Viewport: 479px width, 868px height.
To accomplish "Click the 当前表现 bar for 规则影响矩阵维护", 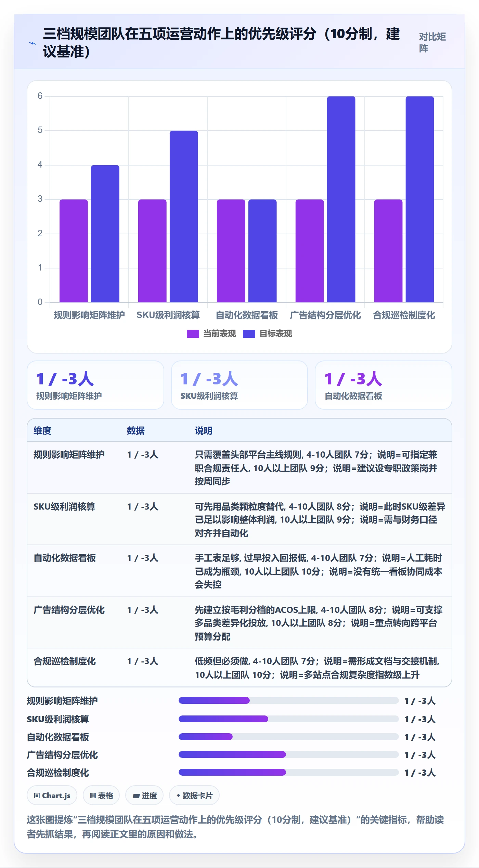I will [74, 251].
